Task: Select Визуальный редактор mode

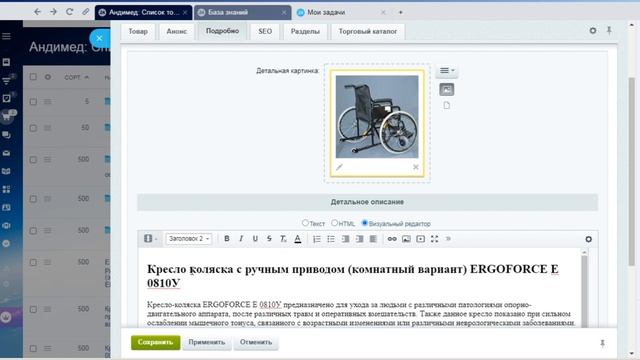Action: coord(364,223)
